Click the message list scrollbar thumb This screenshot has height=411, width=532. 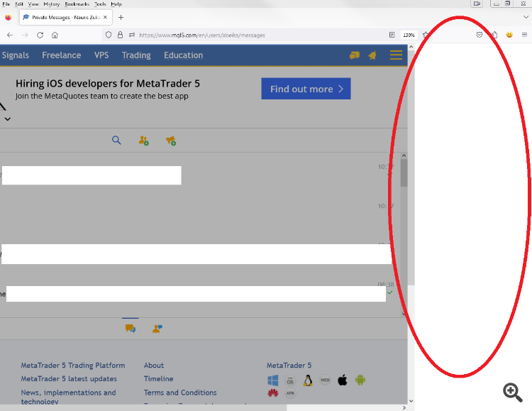(x=404, y=173)
